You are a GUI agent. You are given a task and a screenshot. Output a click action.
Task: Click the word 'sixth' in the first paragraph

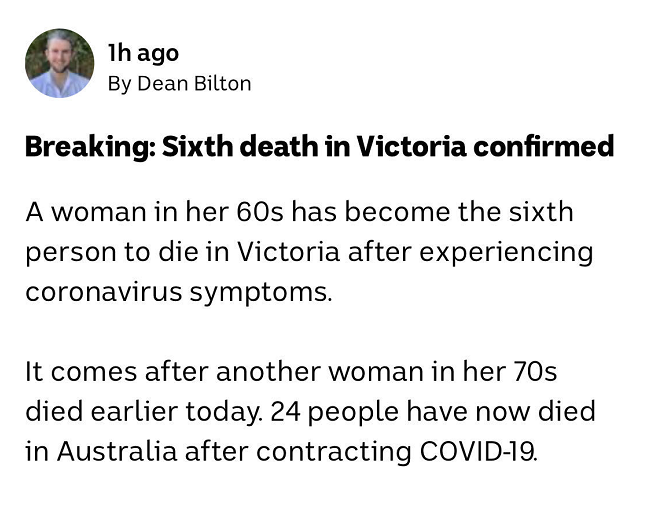541,212
